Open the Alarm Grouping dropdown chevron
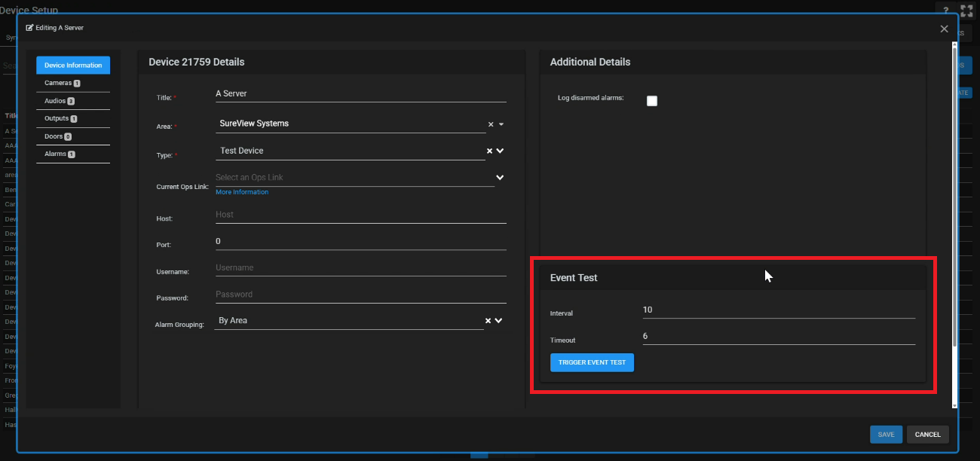Viewport: 980px width, 461px height. (499, 320)
